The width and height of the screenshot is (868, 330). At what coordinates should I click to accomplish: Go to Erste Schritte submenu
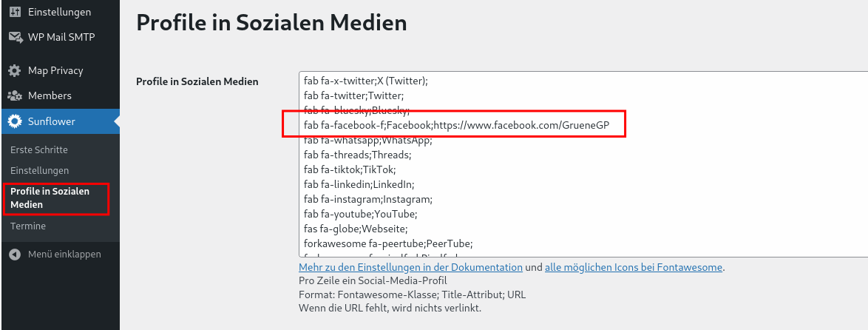[x=39, y=149]
